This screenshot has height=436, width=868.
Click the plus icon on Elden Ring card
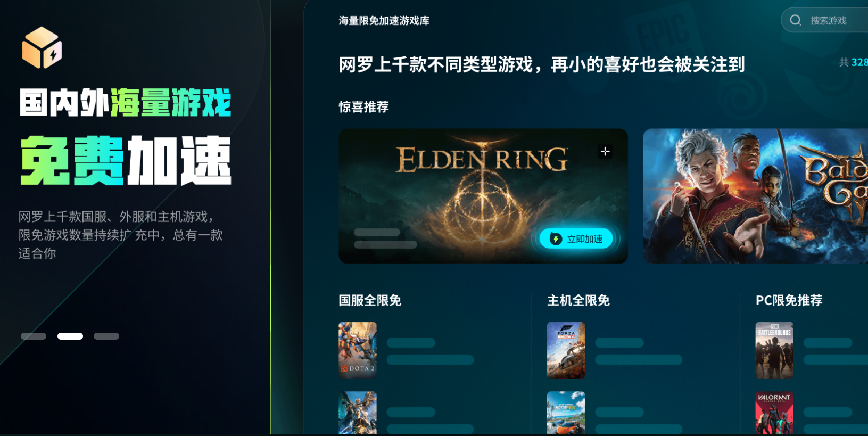point(605,151)
